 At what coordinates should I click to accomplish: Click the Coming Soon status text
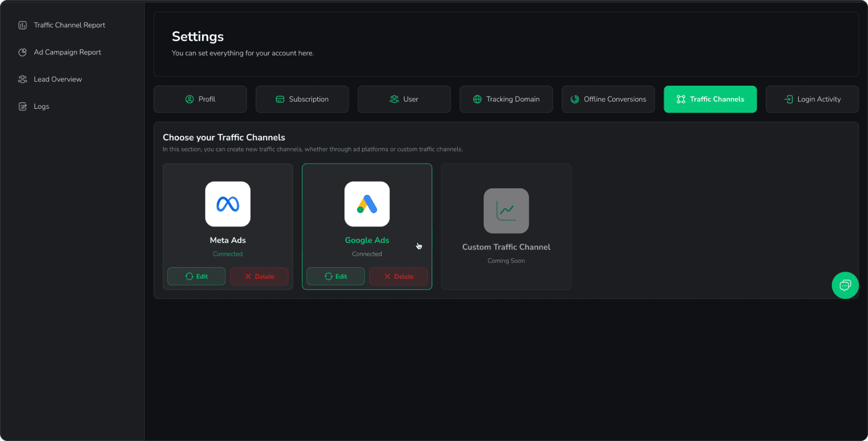(506, 261)
